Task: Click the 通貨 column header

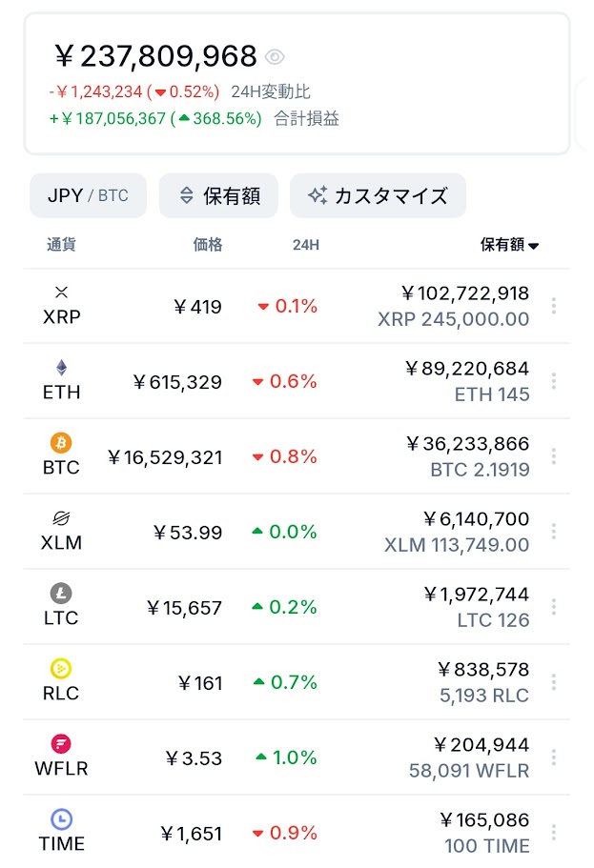Action: point(61,245)
